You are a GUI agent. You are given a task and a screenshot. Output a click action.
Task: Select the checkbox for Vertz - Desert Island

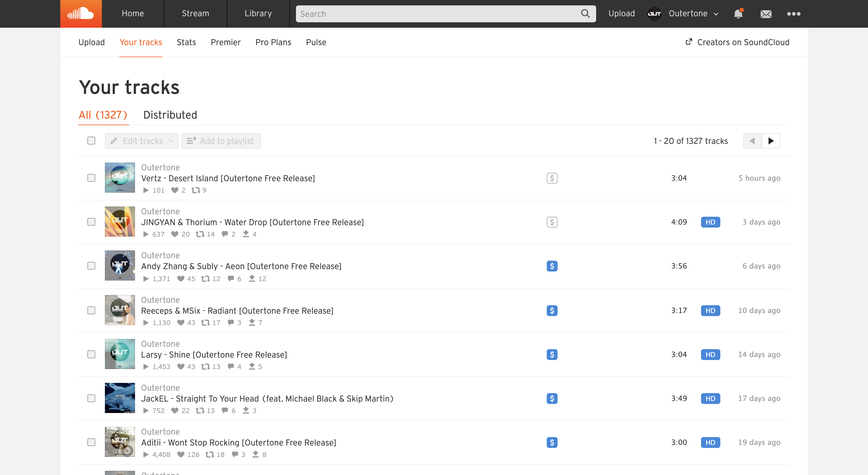[x=91, y=178]
